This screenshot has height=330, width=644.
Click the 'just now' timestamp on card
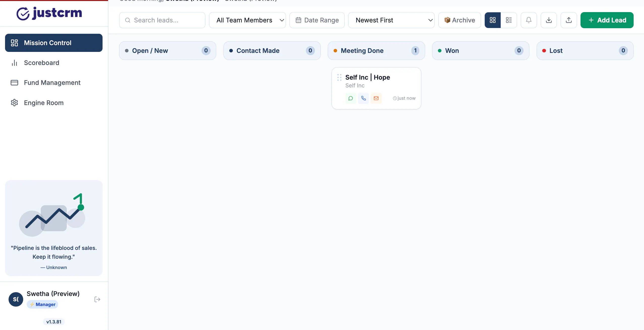[404, 98]
